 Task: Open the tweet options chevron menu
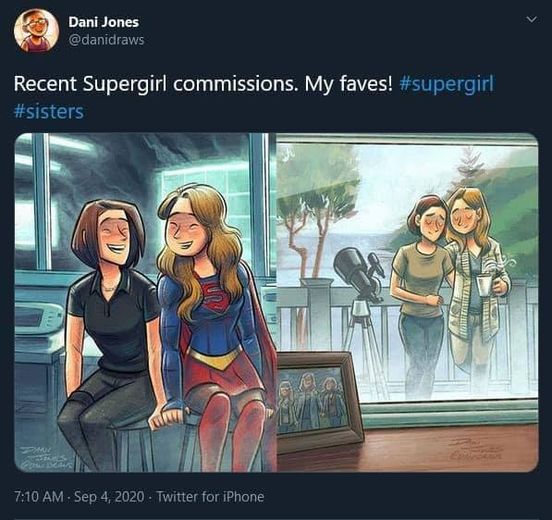[531, 19]
